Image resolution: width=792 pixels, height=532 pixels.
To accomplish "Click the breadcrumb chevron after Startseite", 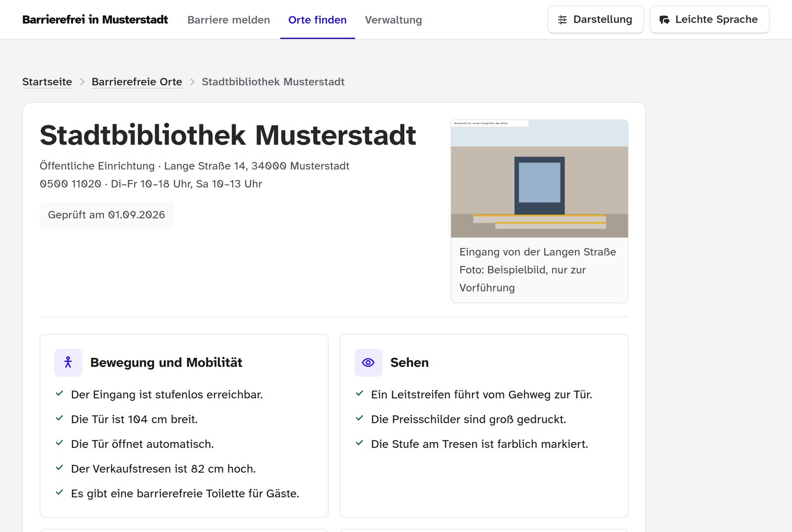I will coord(82,82).
